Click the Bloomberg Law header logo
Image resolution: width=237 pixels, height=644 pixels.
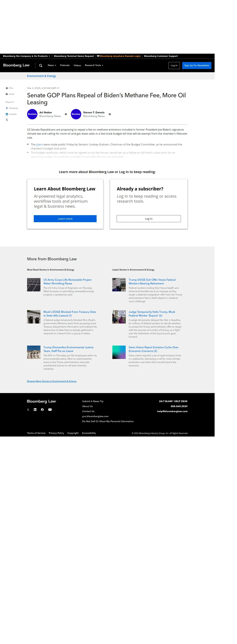pos(17,65)
